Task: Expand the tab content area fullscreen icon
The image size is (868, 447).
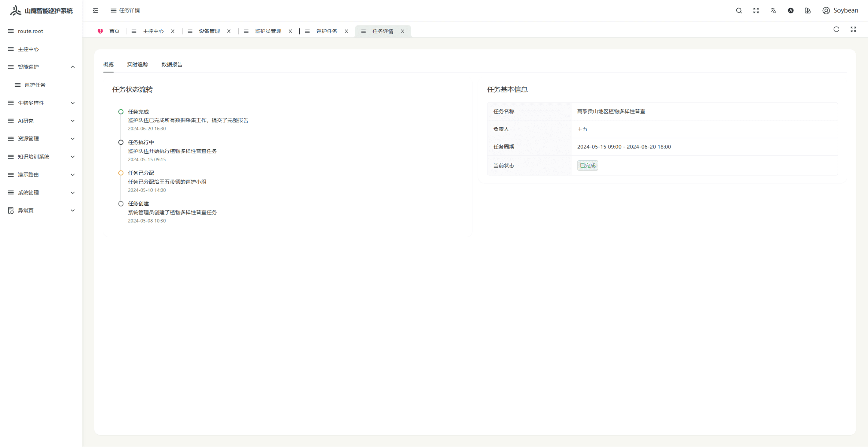Action: 853,29
